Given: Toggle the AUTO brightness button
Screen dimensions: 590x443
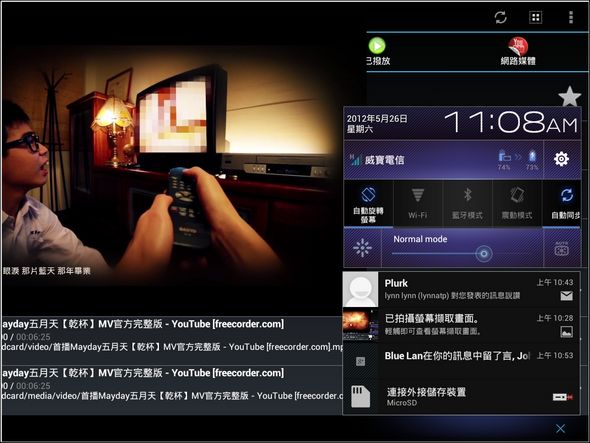Looking at the screenshot, I should pos(562,248).
